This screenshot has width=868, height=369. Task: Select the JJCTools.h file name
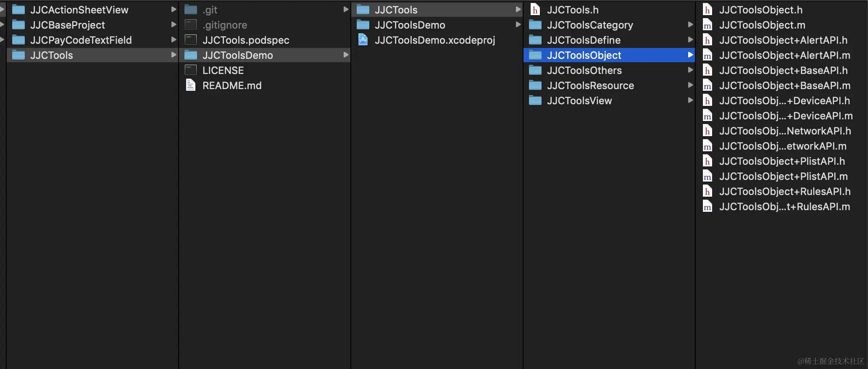(x=573, y=10)
